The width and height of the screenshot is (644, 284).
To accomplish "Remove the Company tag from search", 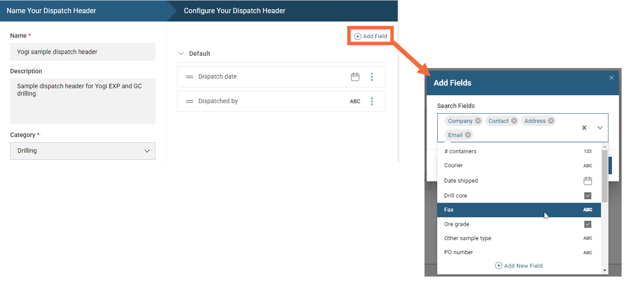I will [x=478, y=121].
